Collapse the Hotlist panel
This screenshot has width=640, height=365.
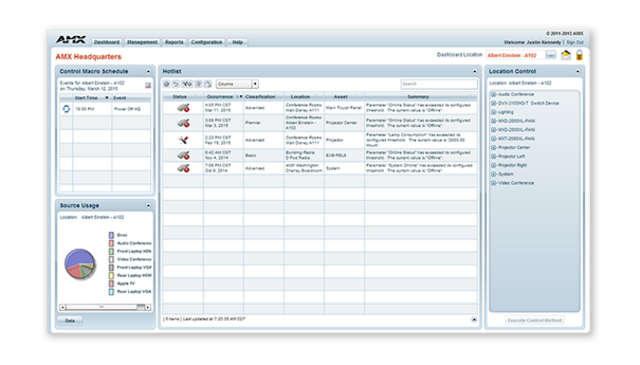tap(474, 71)
